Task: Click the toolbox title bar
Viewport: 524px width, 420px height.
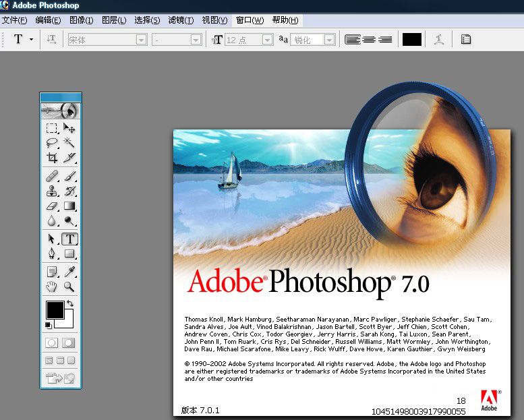Action: pyautogui.click(x=61, y=97)
